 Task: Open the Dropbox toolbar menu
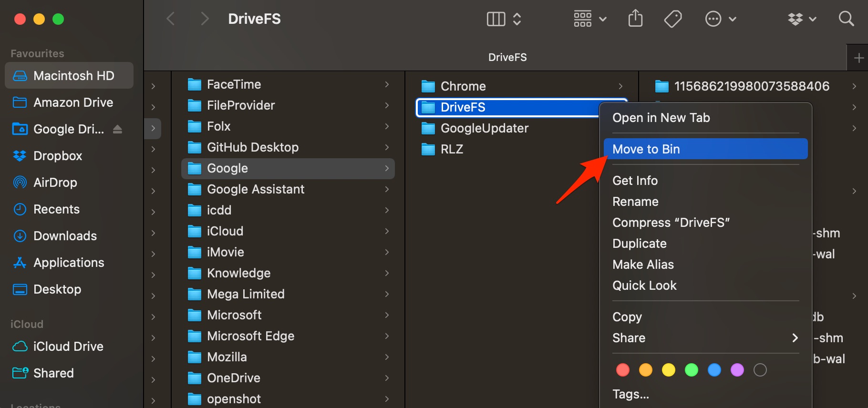tap(802, 19)
